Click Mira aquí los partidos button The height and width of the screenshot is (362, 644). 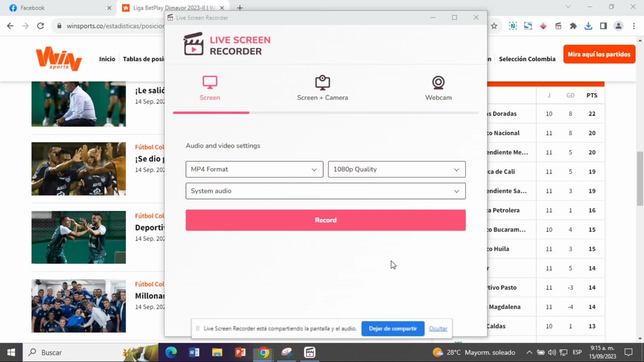(599, 54)
